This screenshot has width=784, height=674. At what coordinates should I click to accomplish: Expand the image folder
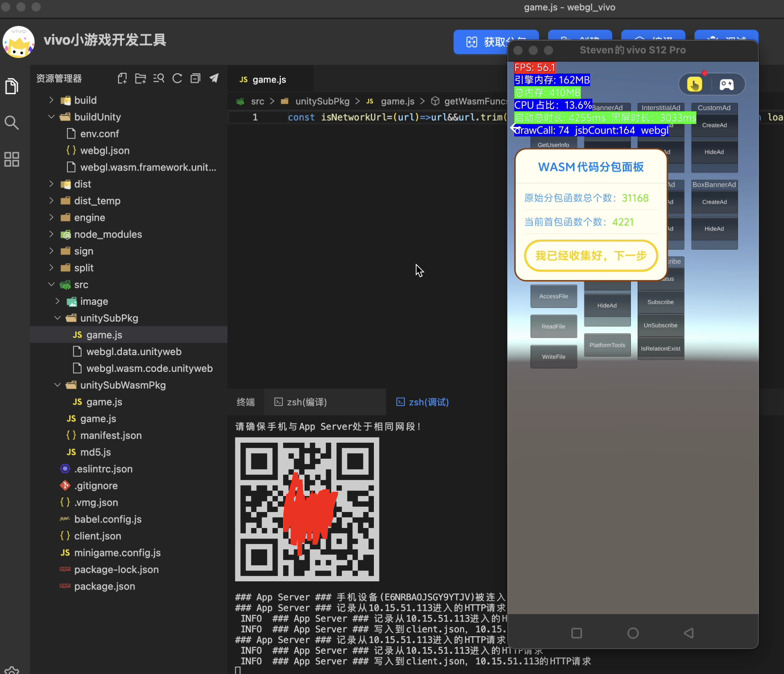pyautogui.click(x=57, y=301)
